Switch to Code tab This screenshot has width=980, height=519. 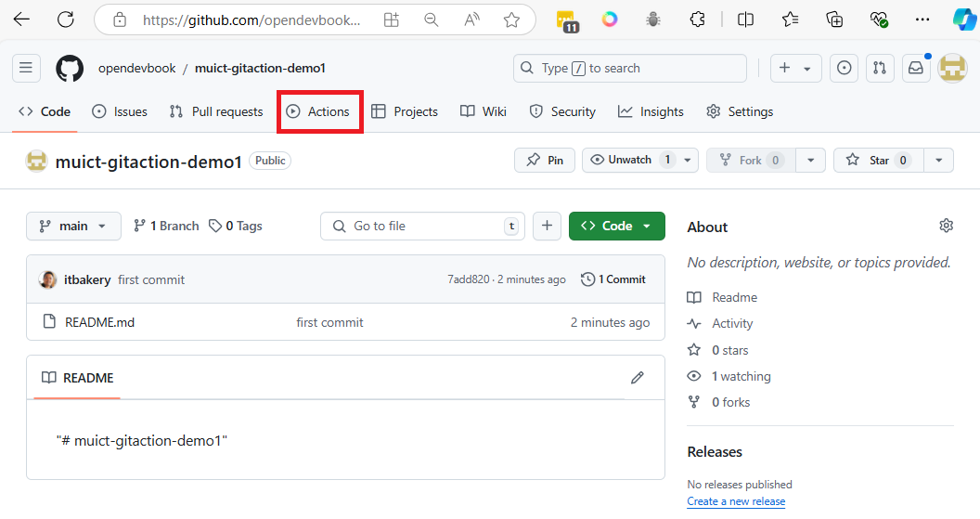[x=45, y=112]
